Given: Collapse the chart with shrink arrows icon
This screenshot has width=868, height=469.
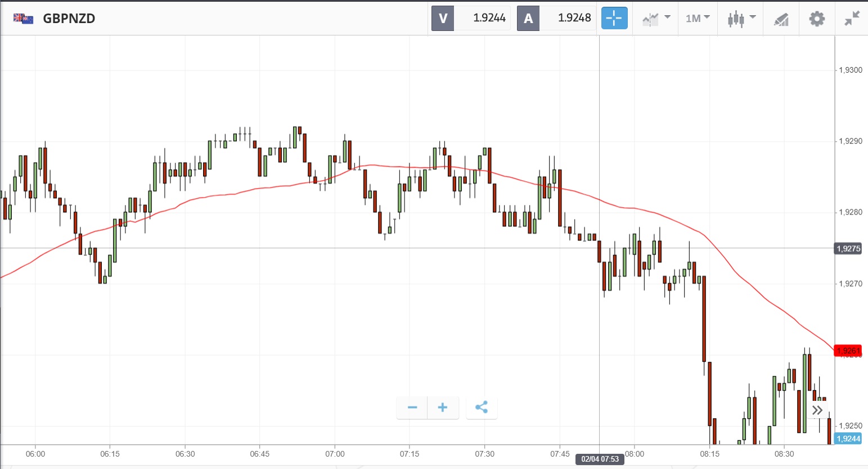Looking at the screenshot, I should [852, 19].
